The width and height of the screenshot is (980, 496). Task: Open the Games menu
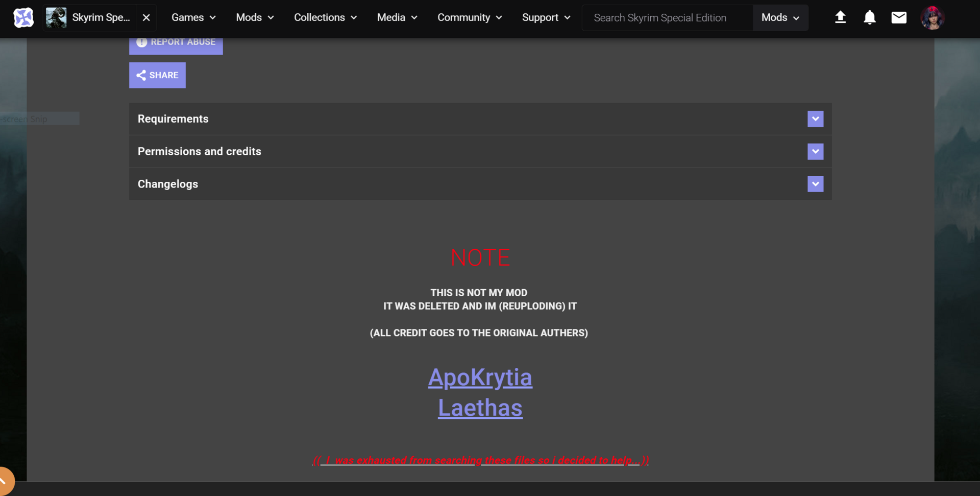point(193,18)
